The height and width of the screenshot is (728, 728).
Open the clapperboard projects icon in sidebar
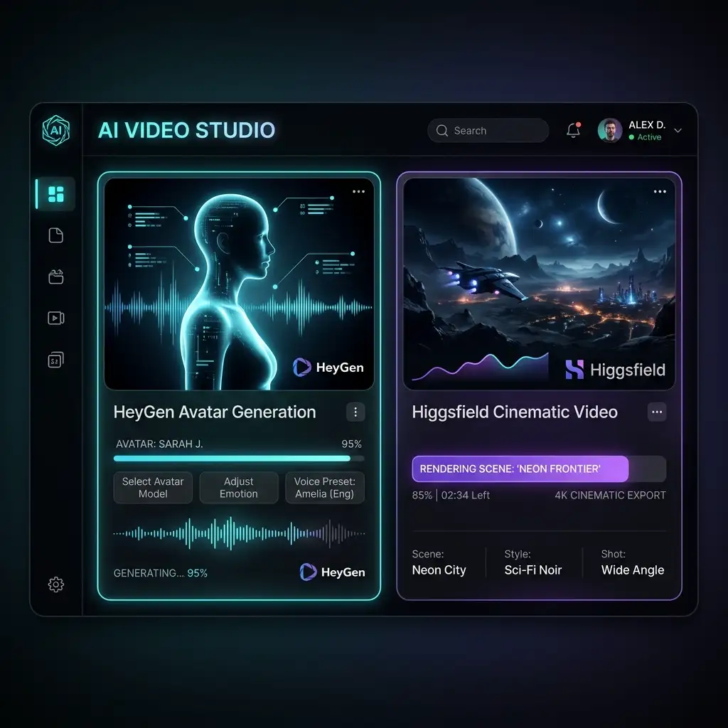[x=55, y=277]
